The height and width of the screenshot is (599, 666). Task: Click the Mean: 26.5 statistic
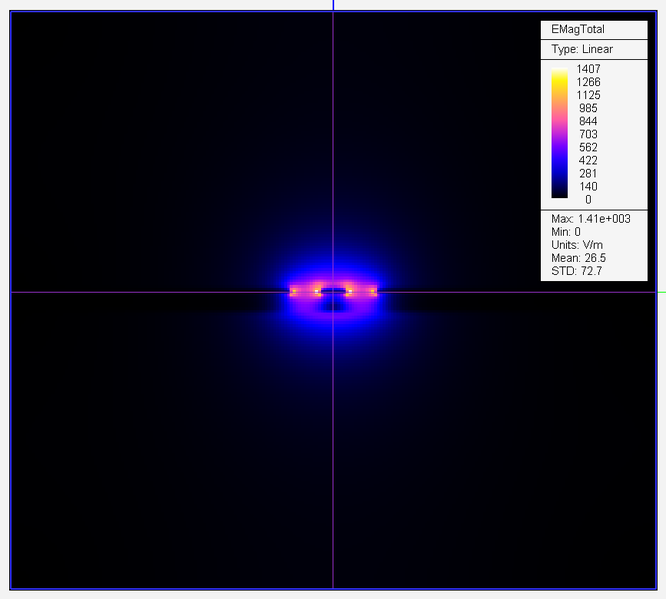click(578, 258)
